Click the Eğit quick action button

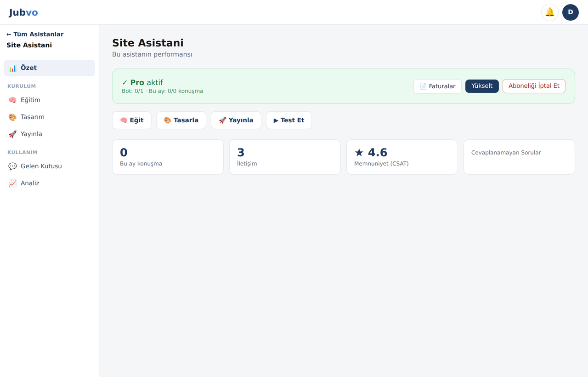pyautogui.click(x=132, y=120)
